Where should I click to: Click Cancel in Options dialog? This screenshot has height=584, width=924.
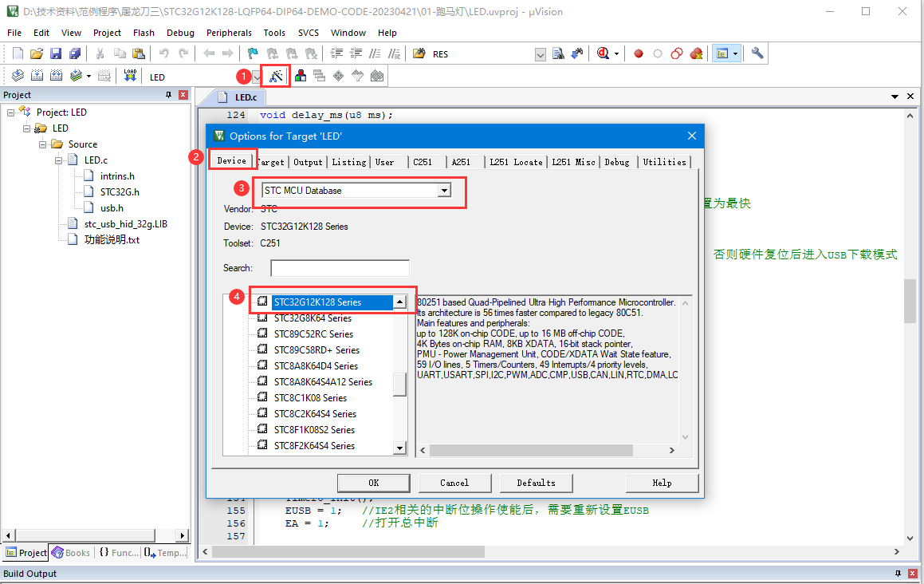(x=454, y=483)
